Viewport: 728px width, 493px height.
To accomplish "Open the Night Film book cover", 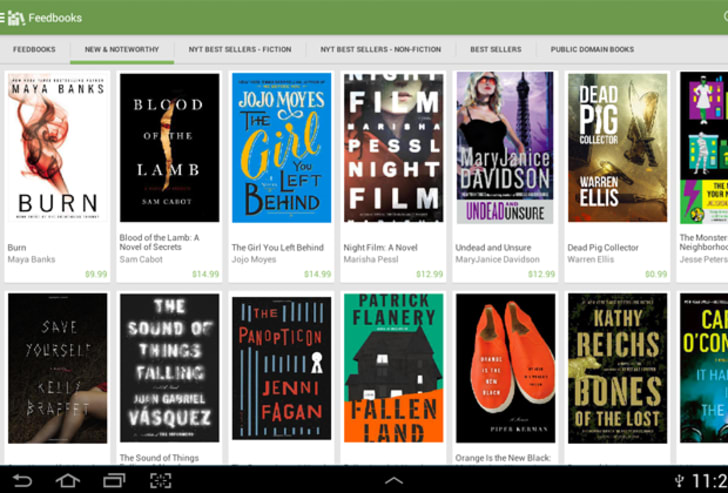I will tap(394, 147).
